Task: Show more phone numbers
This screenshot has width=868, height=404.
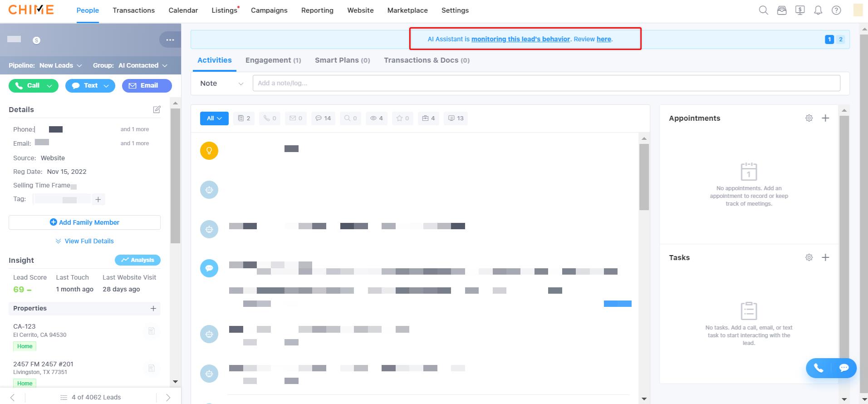Action: tap(135, 129)
